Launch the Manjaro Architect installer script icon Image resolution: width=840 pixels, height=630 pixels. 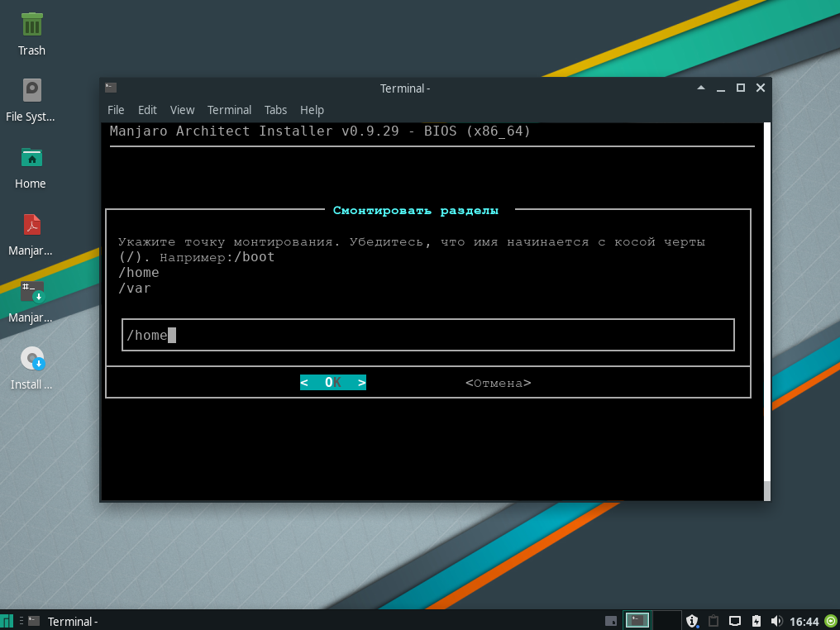tap(31, 292)
